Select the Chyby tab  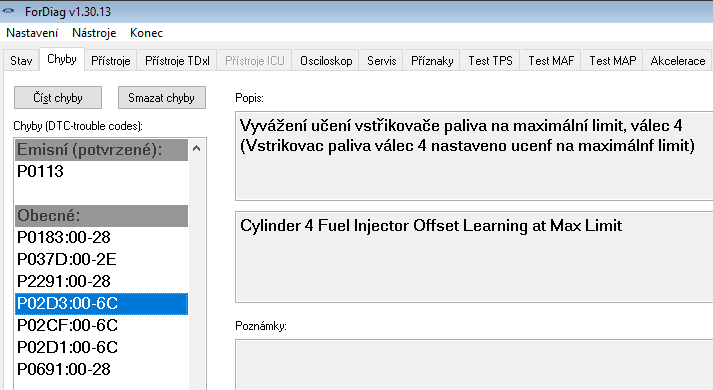(x=62, y=59)
